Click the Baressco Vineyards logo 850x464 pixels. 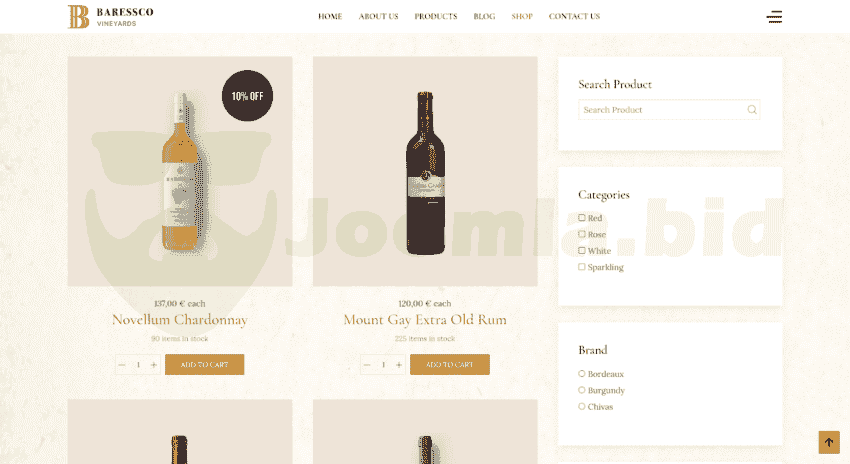pyautogui.click(x=111, y=16)
